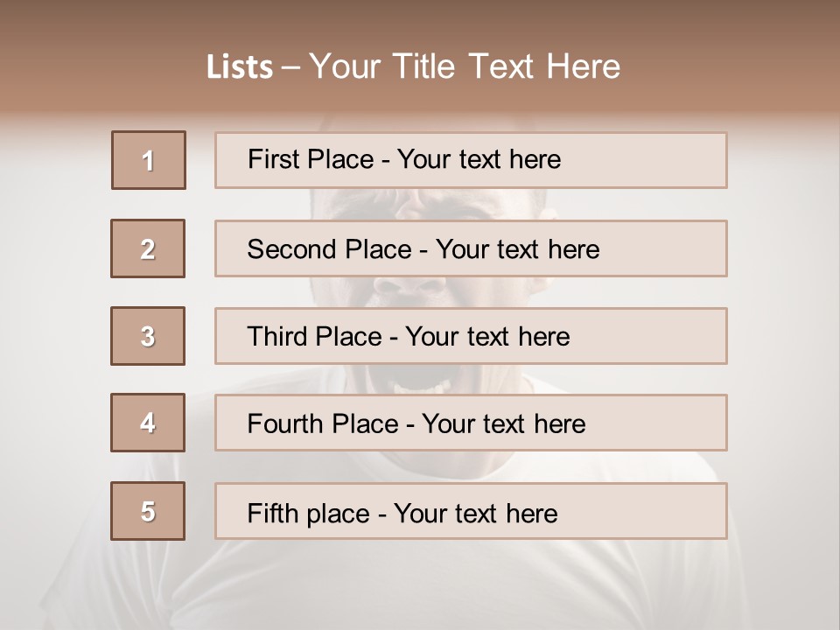The height and width of the screenshot is (630, 840).
Task: Select the number 4 box
Action: coord(148,423)
